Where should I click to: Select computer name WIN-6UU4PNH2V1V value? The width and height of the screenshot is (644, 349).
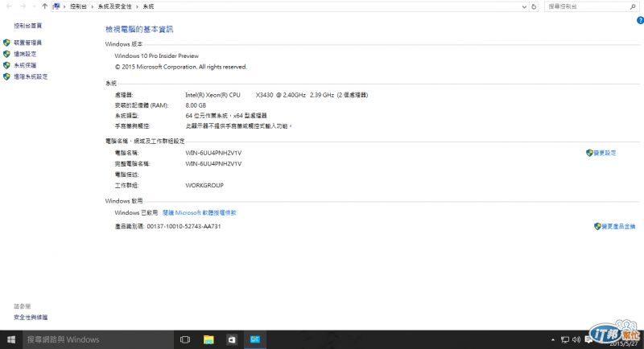coord(213,153)
